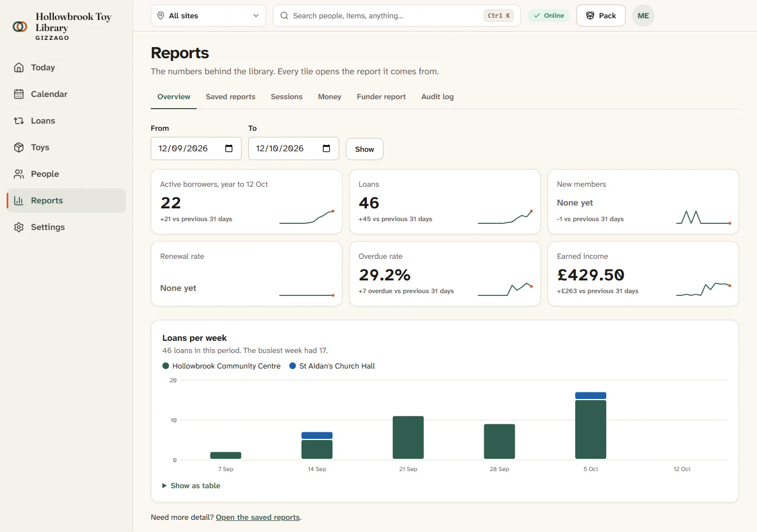
Task: Click the Loans arrows icon in sidebar
Action: click(x=19, y=121)
